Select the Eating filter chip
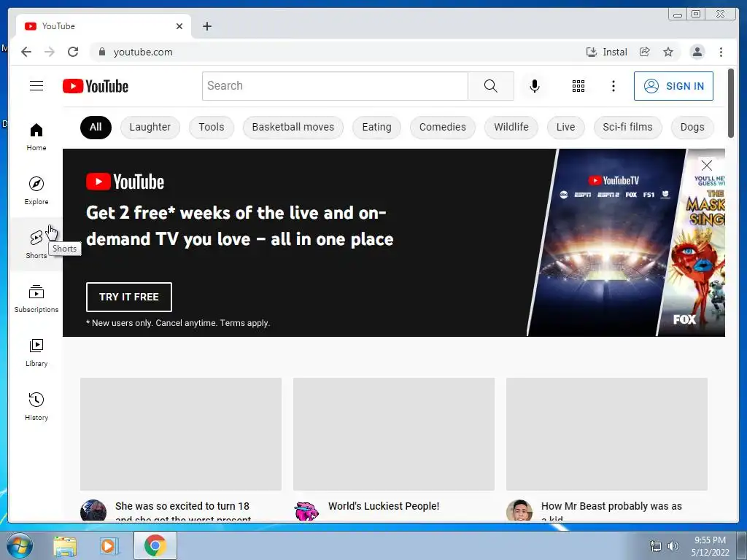This screenshot has width=747, height=560. click(377, 127)
